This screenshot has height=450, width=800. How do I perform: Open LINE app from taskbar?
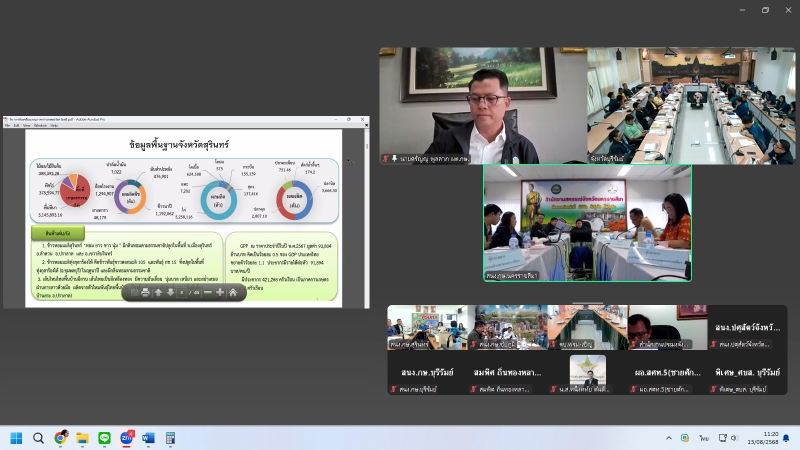[x=105, y=438]
